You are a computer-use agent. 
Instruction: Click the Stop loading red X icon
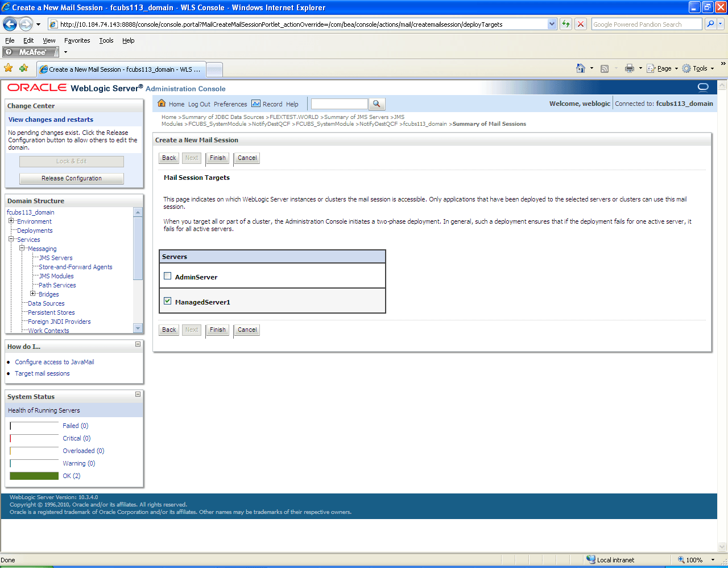pyautogui.click(x=580, y=24)
